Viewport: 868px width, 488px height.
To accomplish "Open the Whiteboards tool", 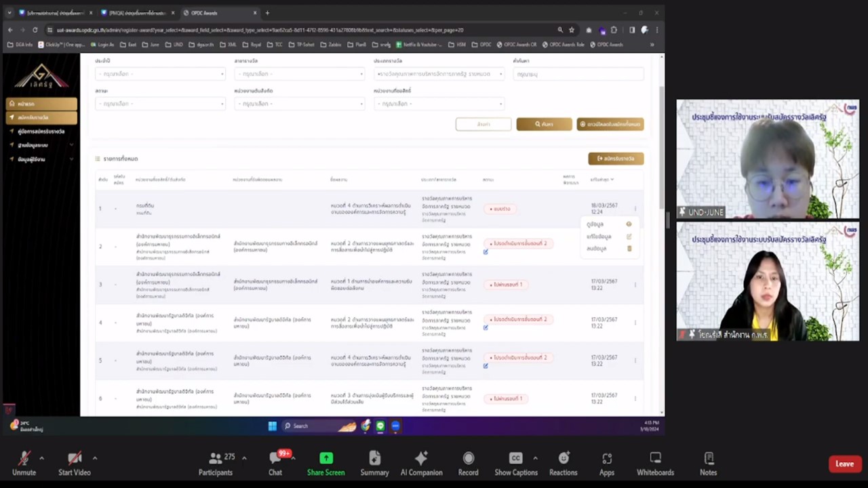I will tap(655, 459).
